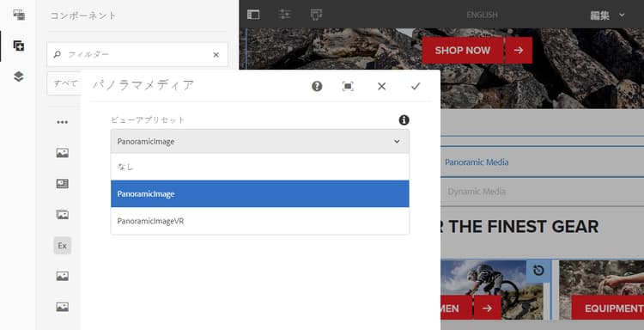Click into the フィルター search field
Screen dimensions: 644x330
tap(137, 54)
